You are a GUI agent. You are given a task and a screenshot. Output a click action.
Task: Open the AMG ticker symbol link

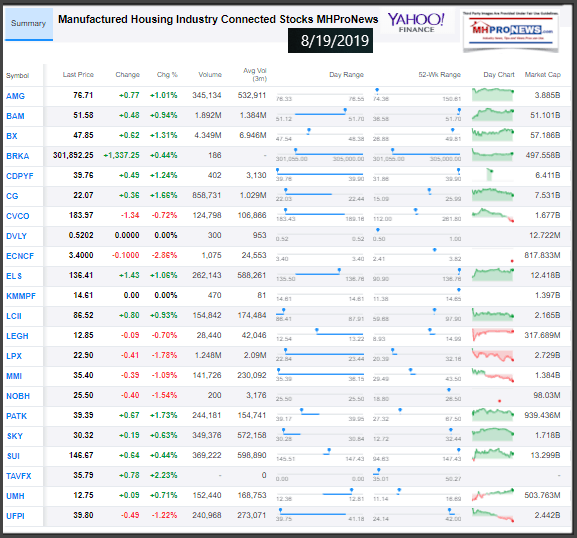tap(15, 96)
